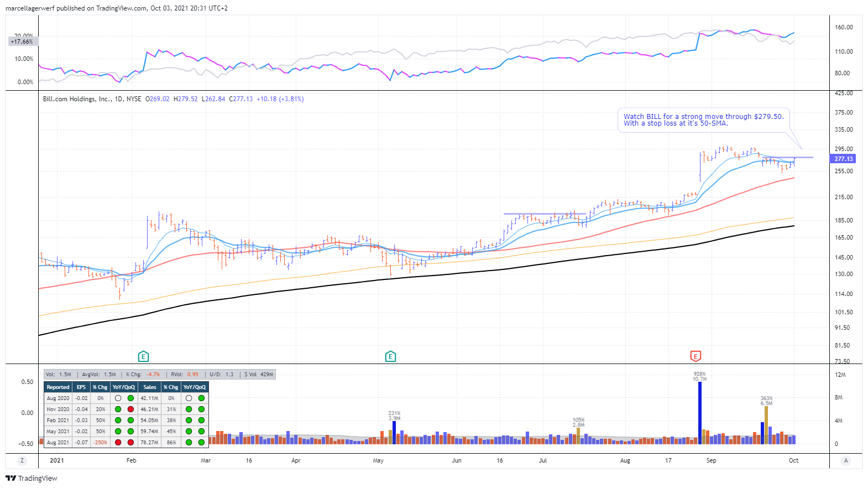Click the H279.52 high value

[x=186, y=99]
